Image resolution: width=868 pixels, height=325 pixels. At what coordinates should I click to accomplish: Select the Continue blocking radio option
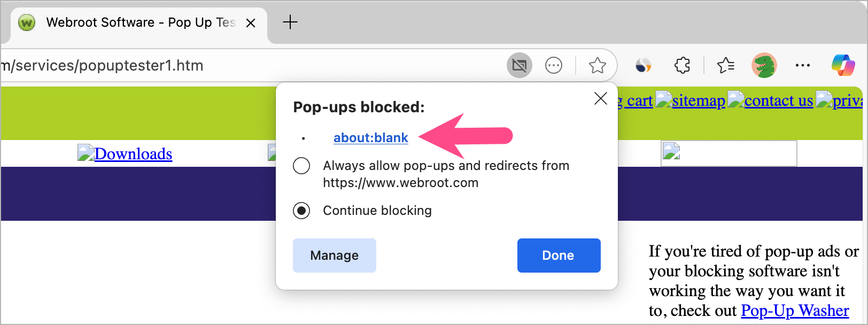point(301,211)
